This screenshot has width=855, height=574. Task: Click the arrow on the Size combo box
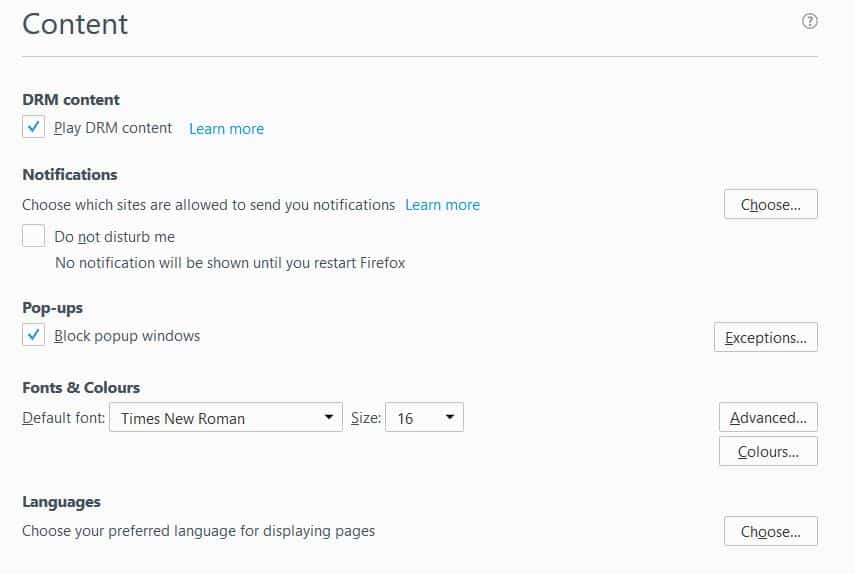click(449, 418)
